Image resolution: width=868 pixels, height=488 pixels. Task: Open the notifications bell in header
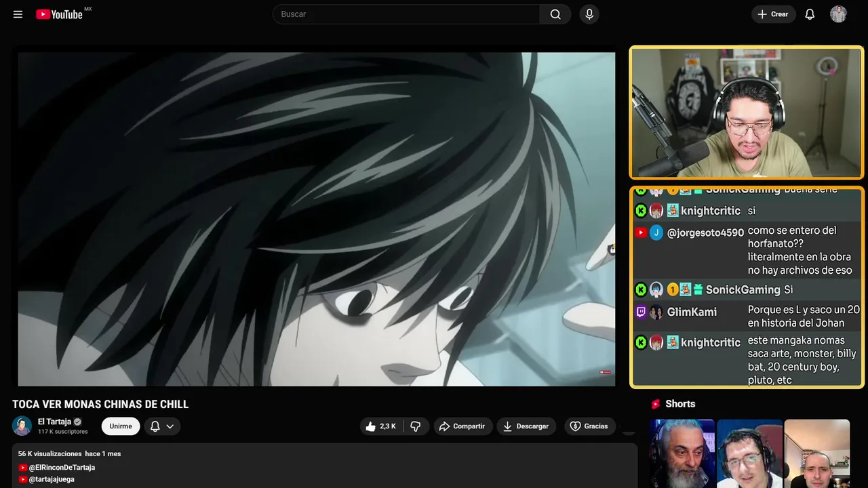pos(810,14)
